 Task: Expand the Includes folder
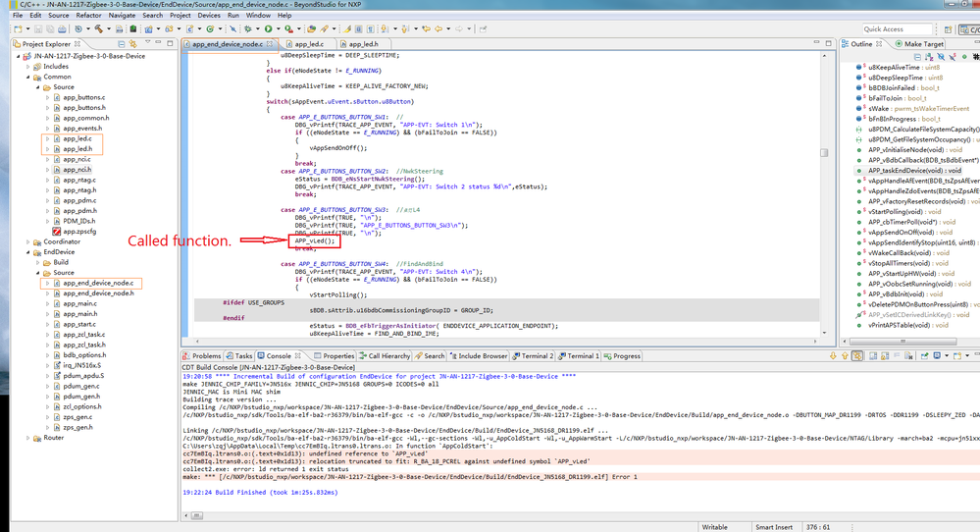[28, 67]
